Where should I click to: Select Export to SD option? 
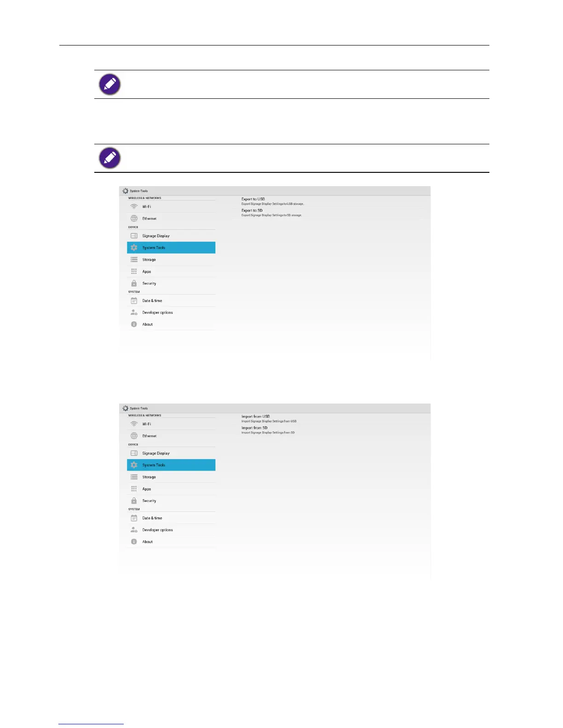point(252,210)
